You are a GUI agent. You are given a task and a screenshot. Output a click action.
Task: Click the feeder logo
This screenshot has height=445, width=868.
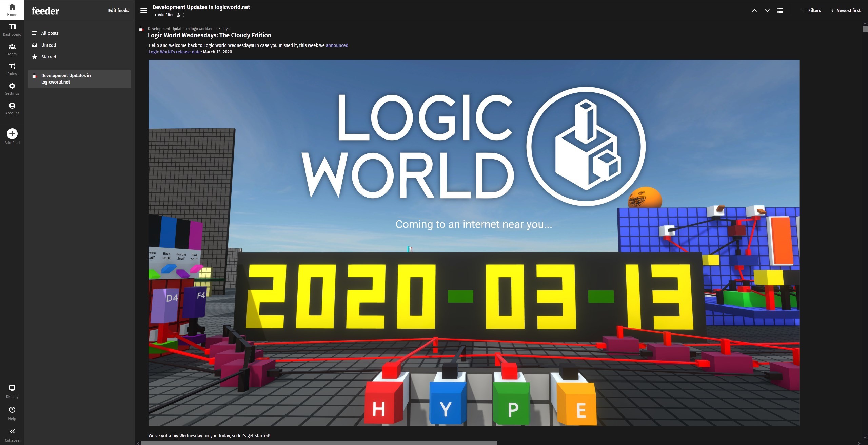pyautogui.click(x=45, y=11)
